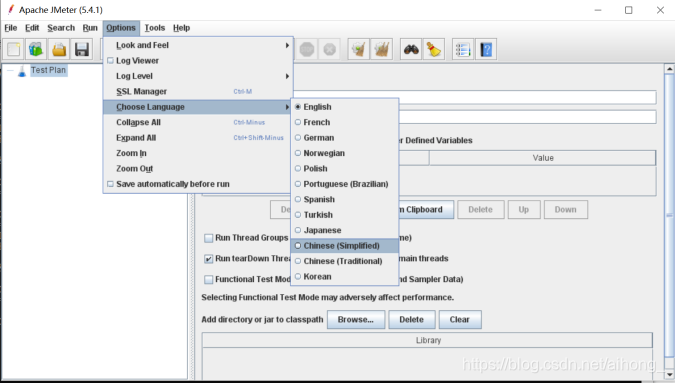Click the Help question mark icon
Viewport: 675px width, 383px height.
(x=486, y=49)
